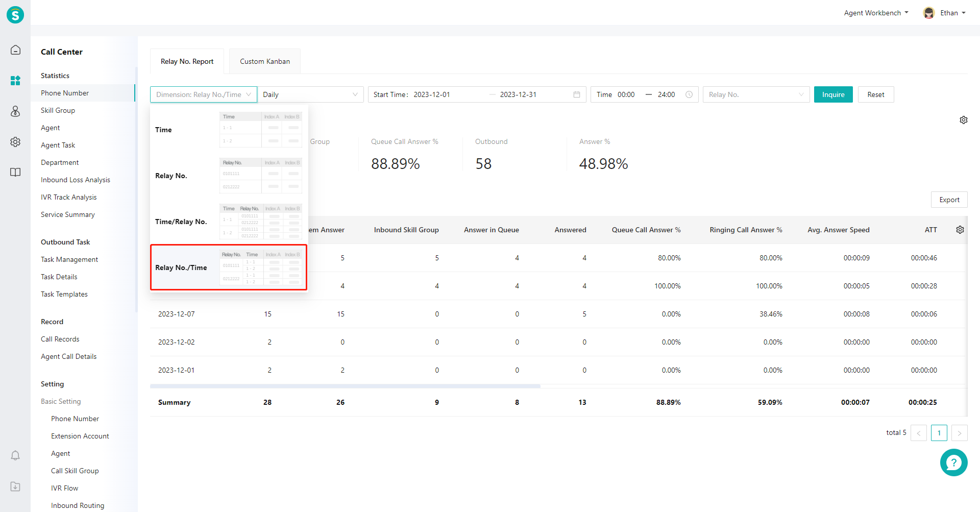The height and width of the screenshot is (512, 980).
Task: Click the calendar icon in date range
Action: point(577,94)
